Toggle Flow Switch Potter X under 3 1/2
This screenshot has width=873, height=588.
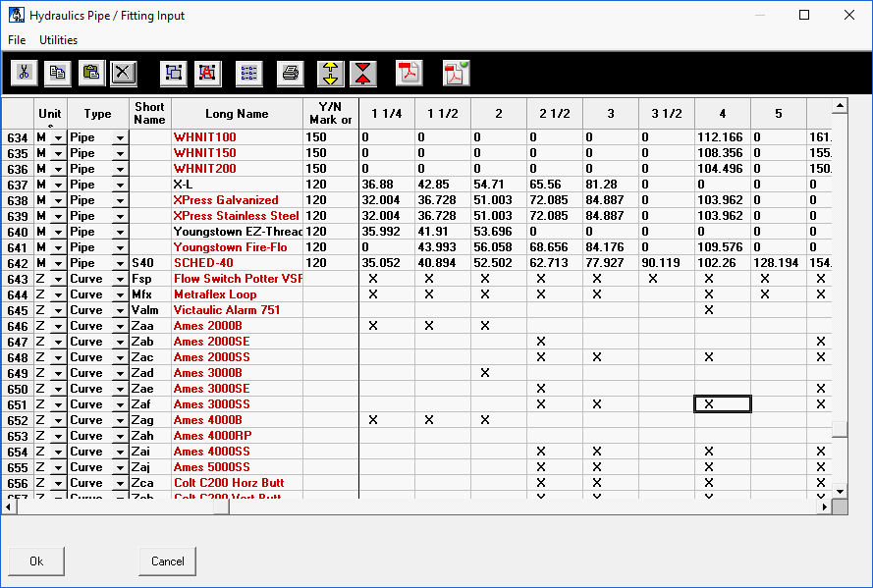[667, 279]
